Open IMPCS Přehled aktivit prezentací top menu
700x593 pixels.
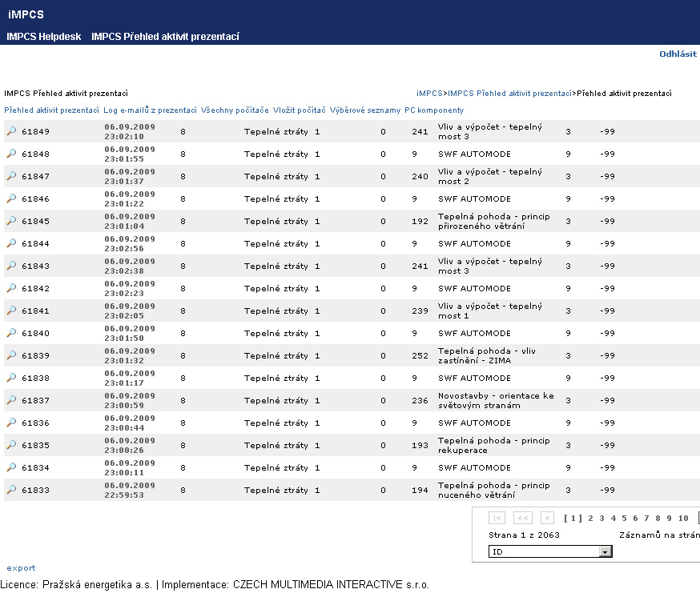pyautogui.click(x=165, y=37)
